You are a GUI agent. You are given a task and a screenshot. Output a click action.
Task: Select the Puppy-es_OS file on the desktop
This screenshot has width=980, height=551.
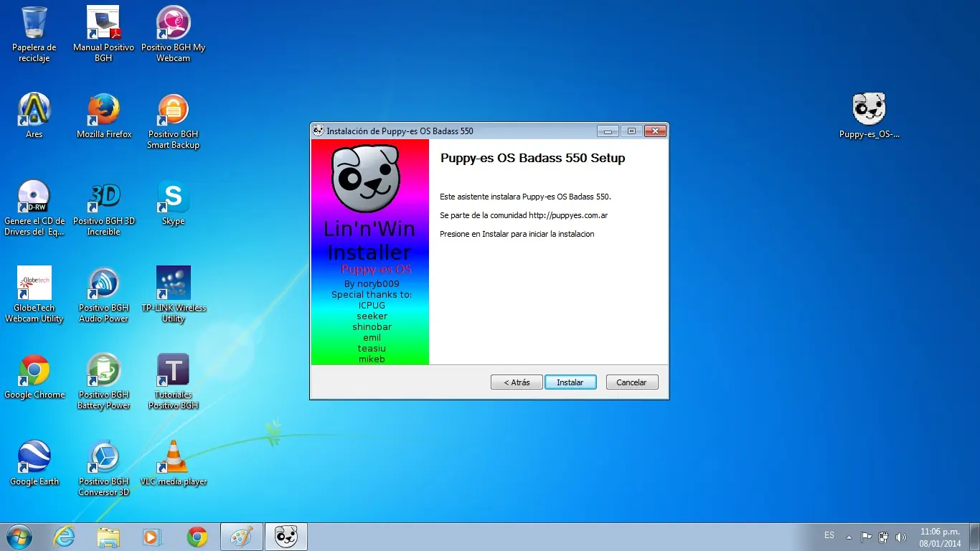tap(870, 116)
